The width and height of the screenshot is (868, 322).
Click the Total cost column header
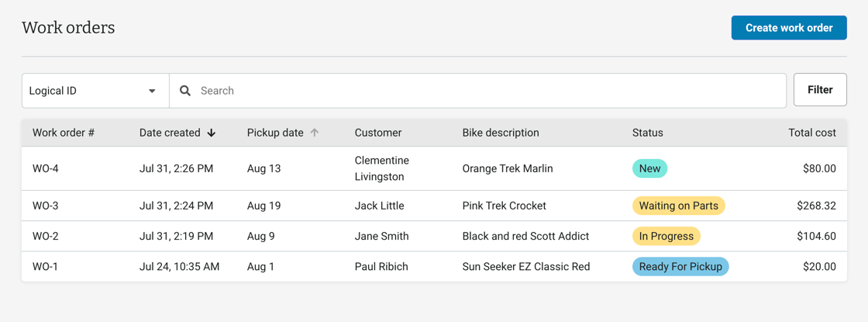811,133
